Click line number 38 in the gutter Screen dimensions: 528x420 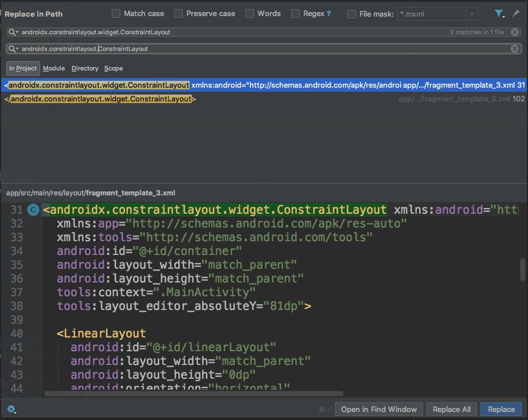17,306
